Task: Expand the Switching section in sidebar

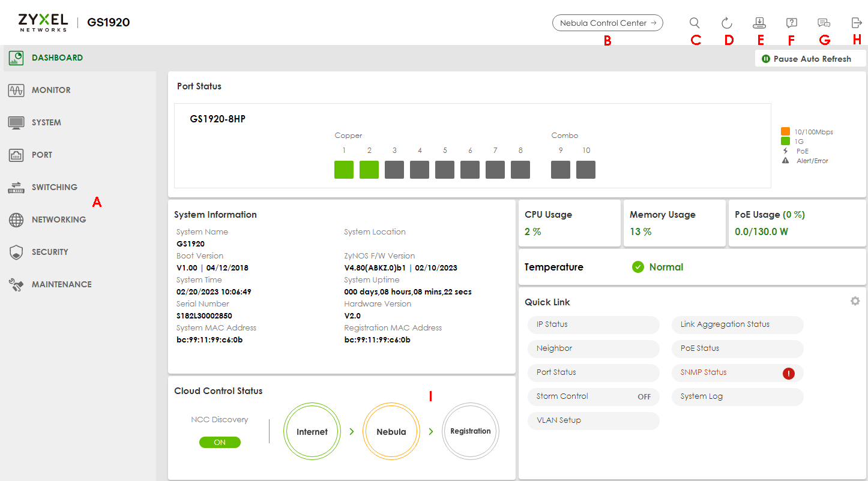Action: point(54,187)
